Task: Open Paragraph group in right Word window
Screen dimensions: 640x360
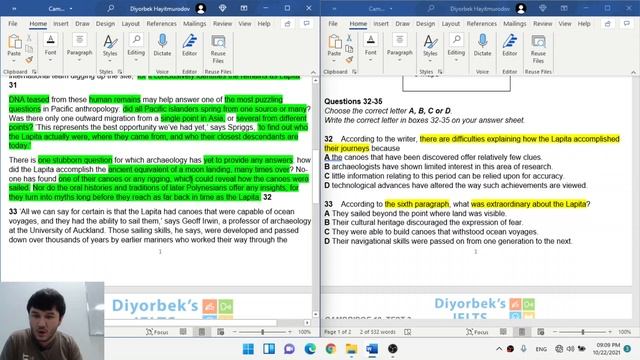Action: 399,48
